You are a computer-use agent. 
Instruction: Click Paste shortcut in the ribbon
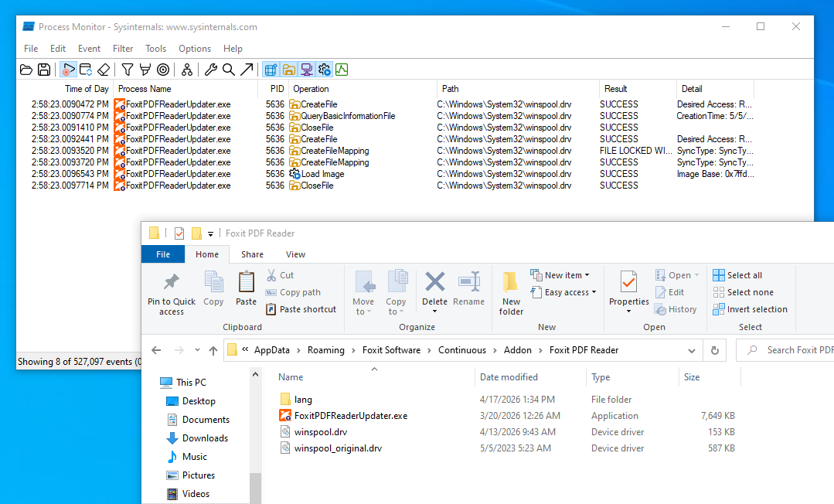(x=301, y=309)
